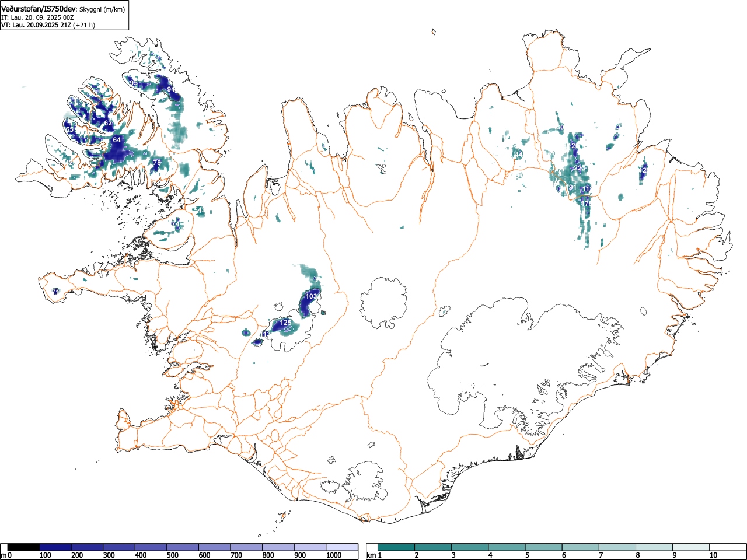Select the "95" value in the northwest
Screen dimensions: 747x560
134,83
